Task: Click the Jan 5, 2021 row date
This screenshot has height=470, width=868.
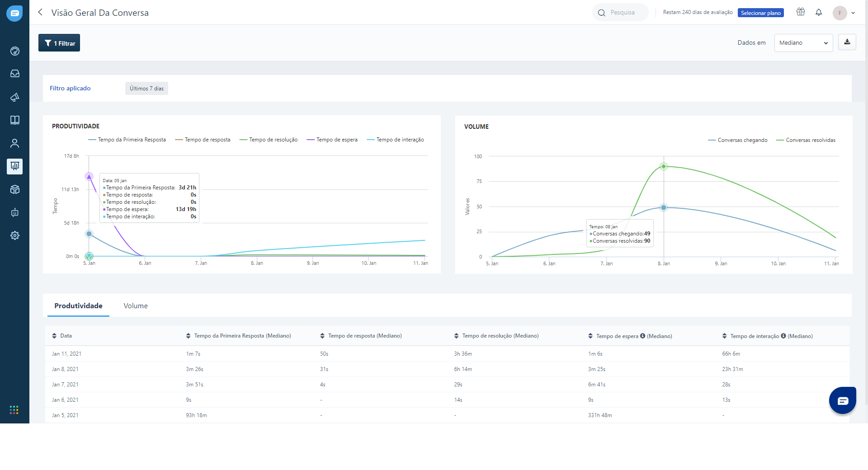Action: point(65,415)
